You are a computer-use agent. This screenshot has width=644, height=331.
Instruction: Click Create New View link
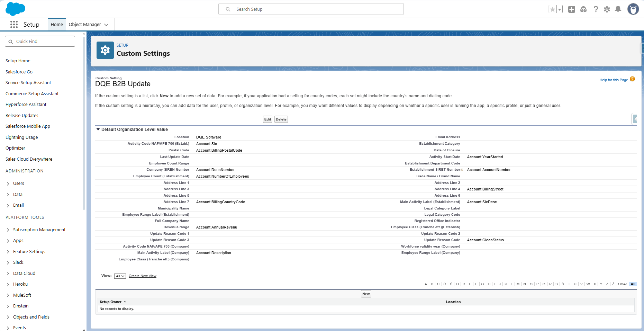pos(143,276)
